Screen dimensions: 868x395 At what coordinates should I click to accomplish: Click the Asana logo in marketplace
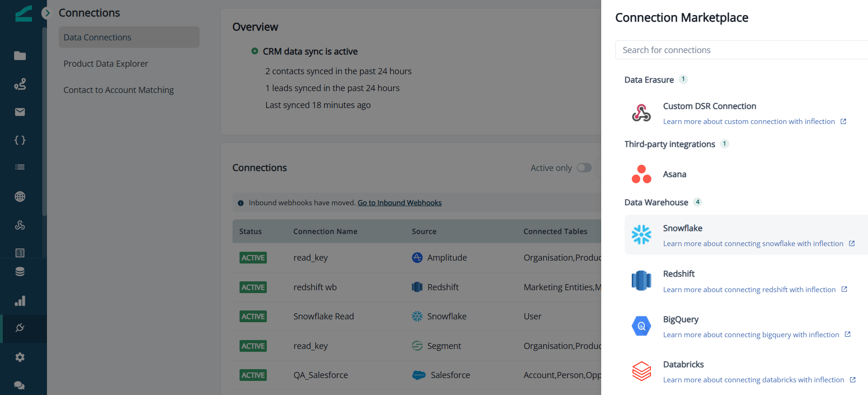(x=641, y=174)
